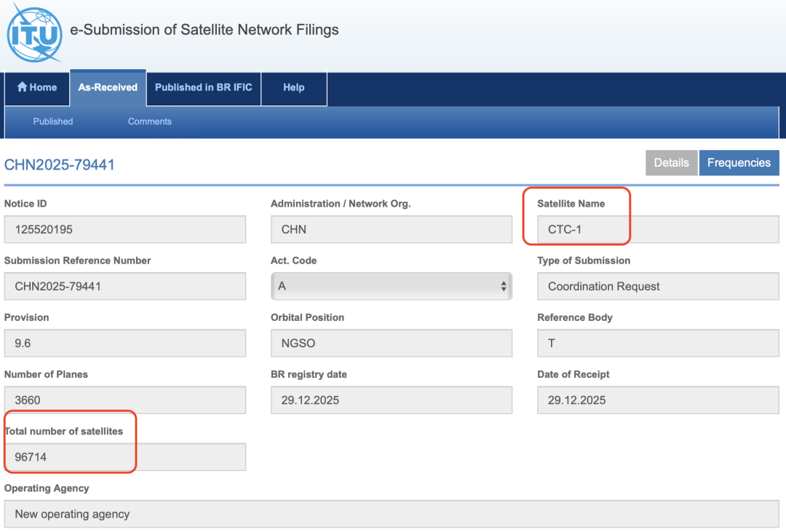Screen dimensions: 786x532
Task: Focus the Provision field
Action: [x=124, y=343]
